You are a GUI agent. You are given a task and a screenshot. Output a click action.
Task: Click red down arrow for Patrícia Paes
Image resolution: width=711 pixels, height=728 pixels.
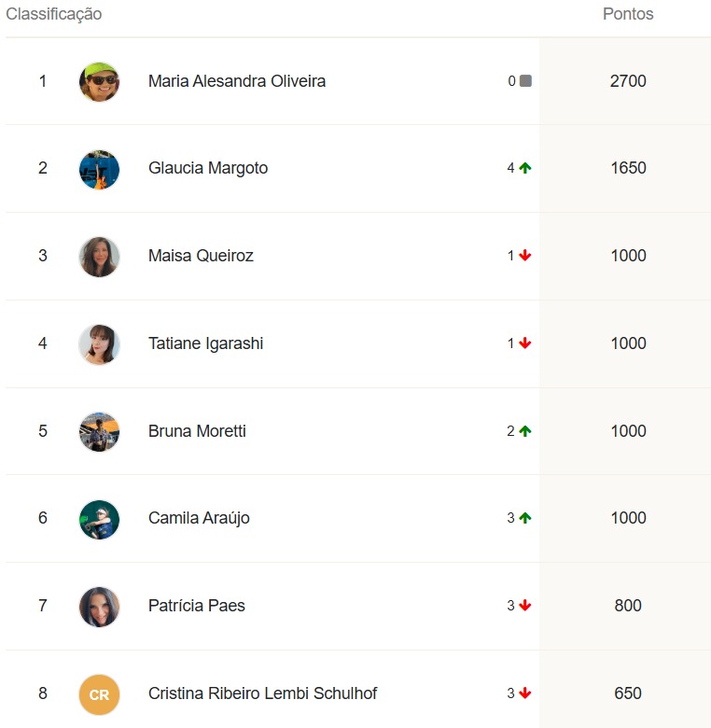pos(525,606)
